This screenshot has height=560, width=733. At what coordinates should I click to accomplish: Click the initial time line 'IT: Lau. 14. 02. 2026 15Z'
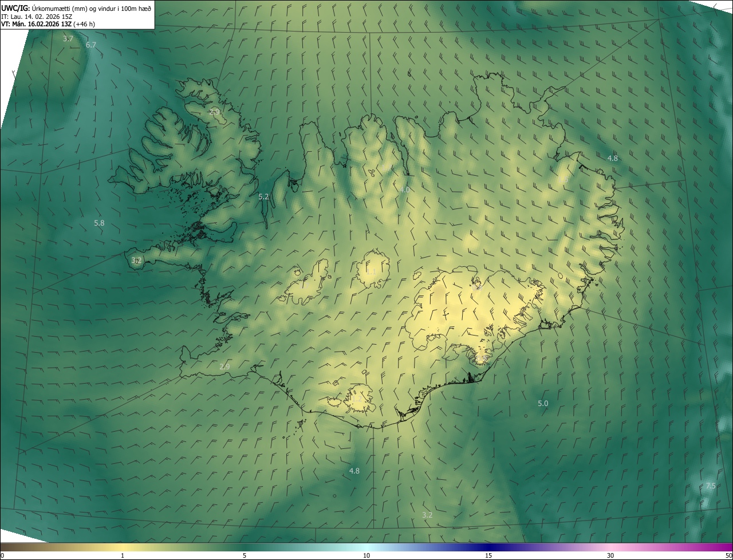pyautogui.click(x=37, y=17)
